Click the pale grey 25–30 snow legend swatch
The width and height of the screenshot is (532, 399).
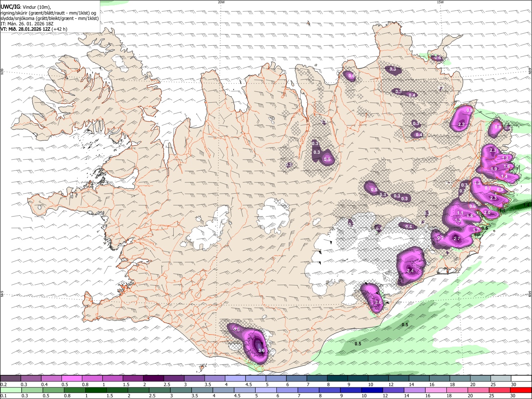tap(500, 378)
